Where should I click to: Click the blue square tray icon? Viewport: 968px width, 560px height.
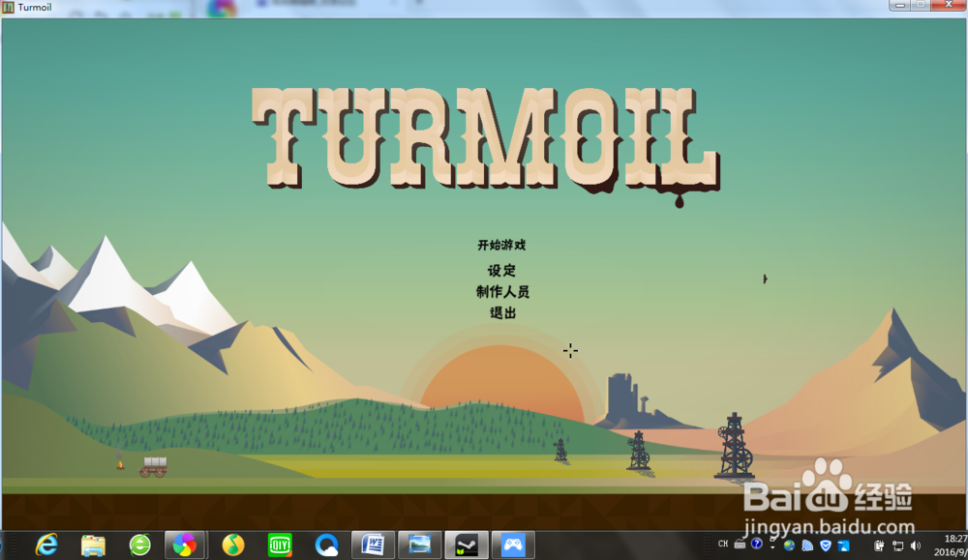pos(844,545)
